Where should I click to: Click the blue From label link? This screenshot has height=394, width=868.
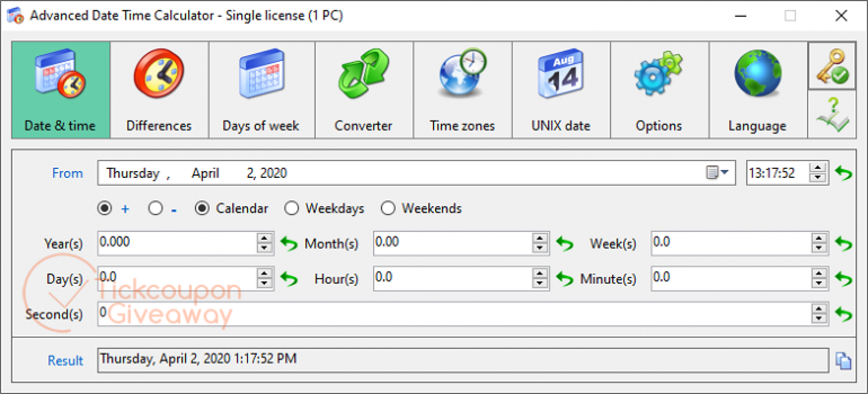(67, 173)
